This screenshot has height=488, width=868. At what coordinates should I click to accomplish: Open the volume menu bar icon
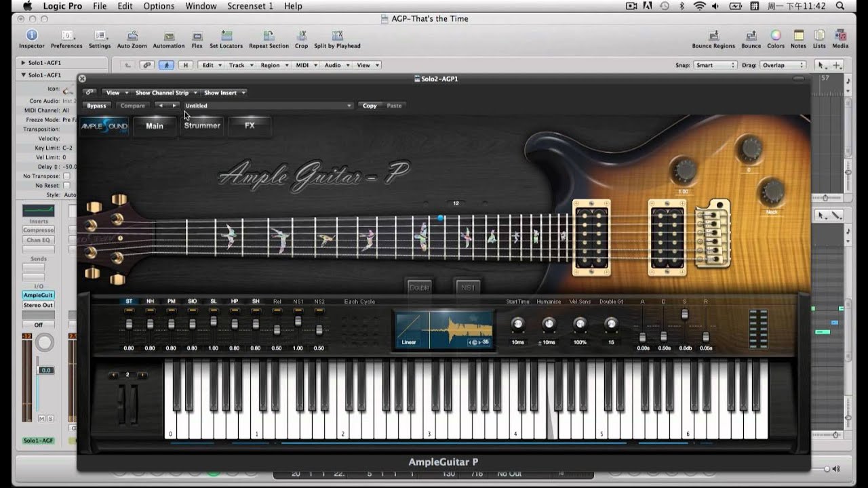pyautogui.click(x=717, y=6)
